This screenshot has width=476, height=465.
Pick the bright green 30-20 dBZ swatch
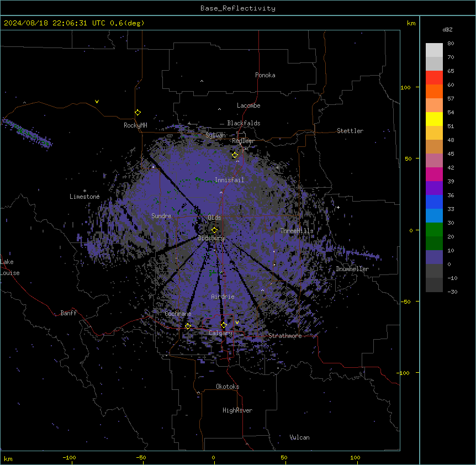(434, 230)
